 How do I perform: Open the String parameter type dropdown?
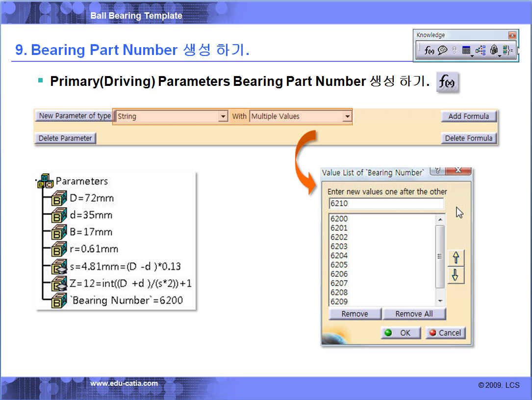(223, 116)
